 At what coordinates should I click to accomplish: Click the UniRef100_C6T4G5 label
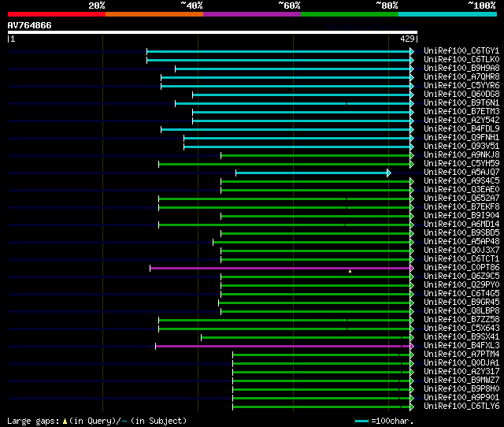point(461,294)
